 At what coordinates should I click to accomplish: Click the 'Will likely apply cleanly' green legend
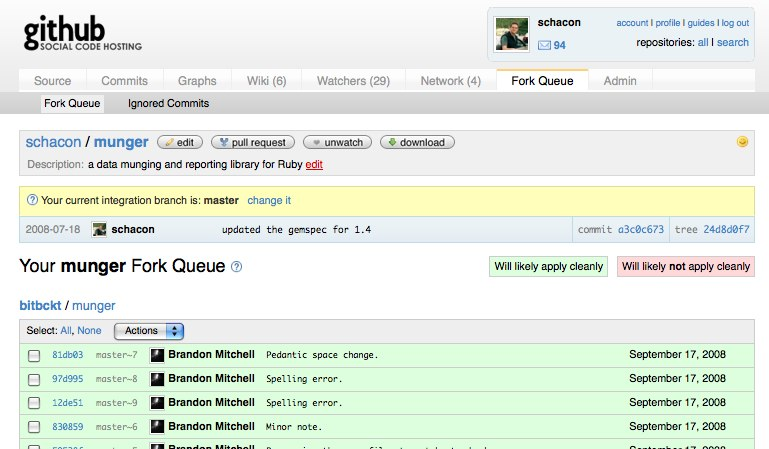pos(548,266)
